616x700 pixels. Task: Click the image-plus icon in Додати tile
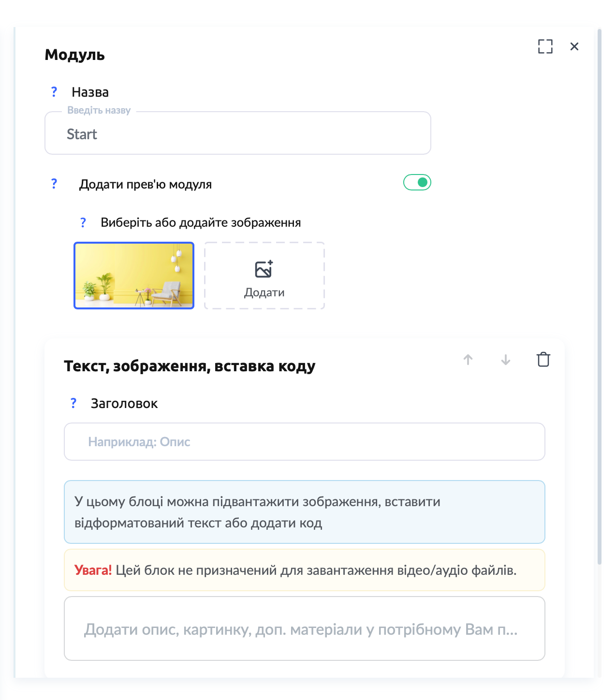click(x=264, y=269)
